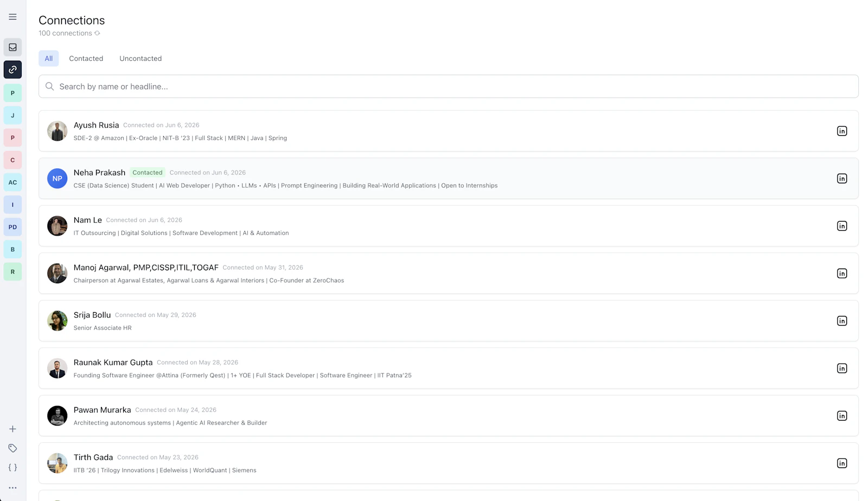This screenshot has width=868, height=501.
Task: Open Manoj Agarwal, PMP,CISSP,ITIL,TOGAF name
Action: pyautogui.click(x=146, y=268)
